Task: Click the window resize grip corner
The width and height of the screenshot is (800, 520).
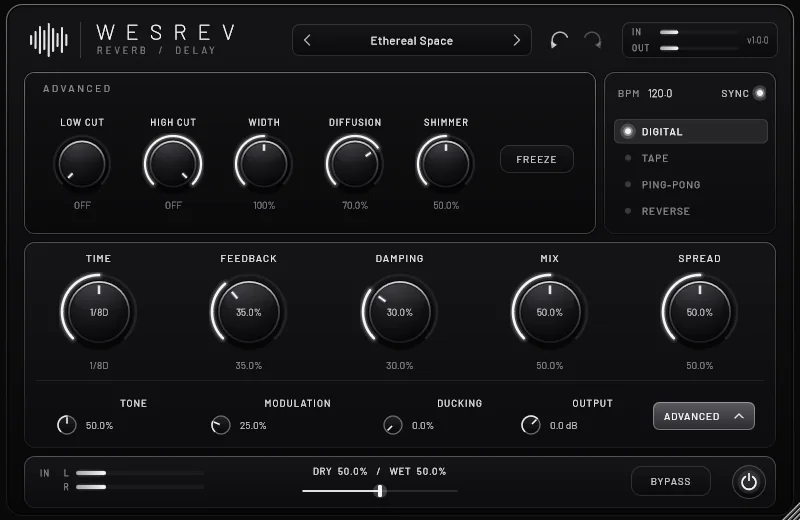Action: pos(790,511)
